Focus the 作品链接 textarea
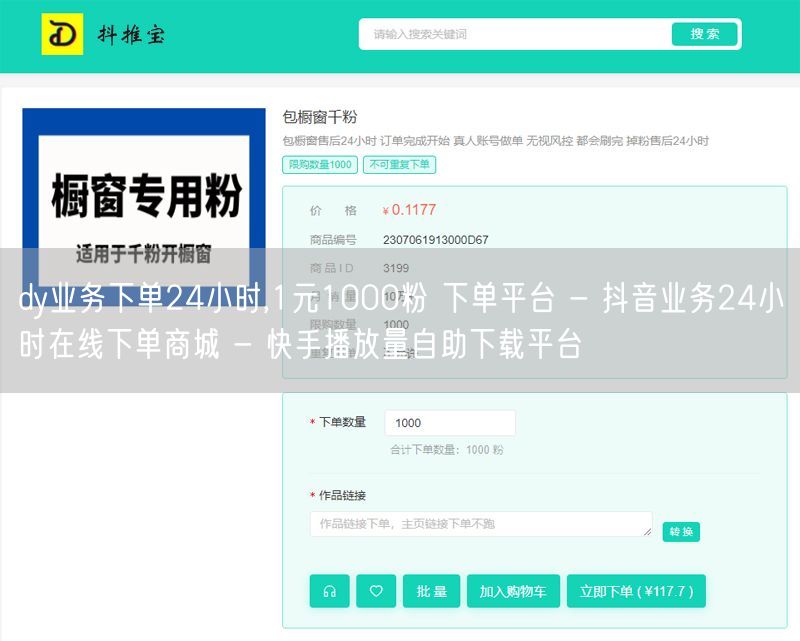800x641 pixels. 481,524
